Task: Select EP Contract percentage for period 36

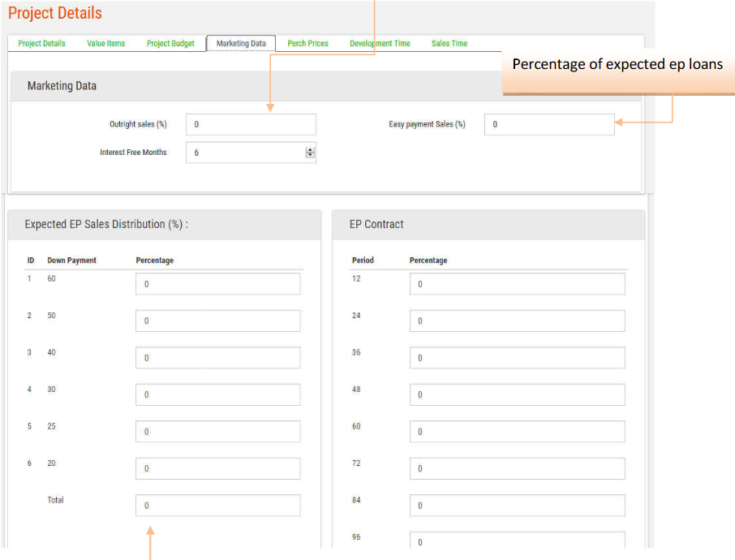Action: pos(517,358)
